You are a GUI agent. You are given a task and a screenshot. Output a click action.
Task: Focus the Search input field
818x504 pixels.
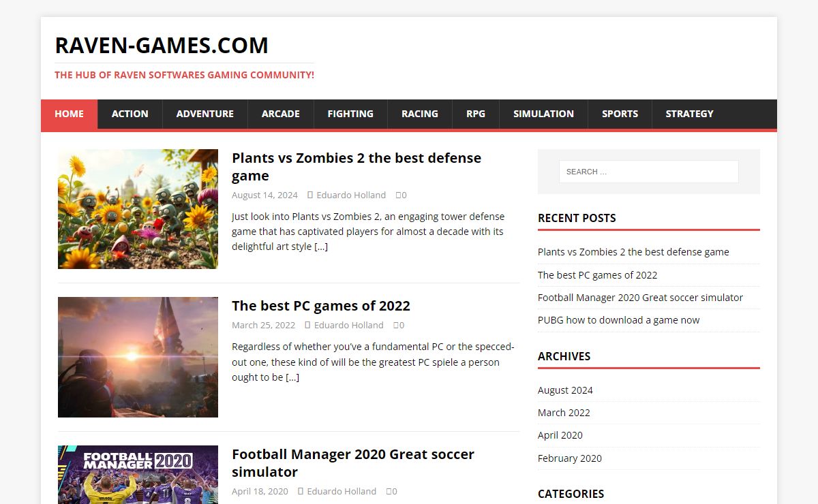coord(649,172)
